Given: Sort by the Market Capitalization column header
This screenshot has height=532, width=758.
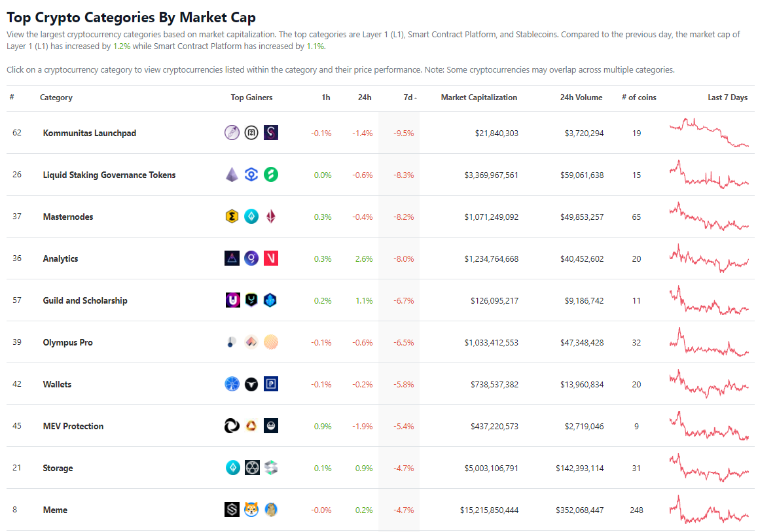Looking at the screenshot, I should tap(478, 98).
